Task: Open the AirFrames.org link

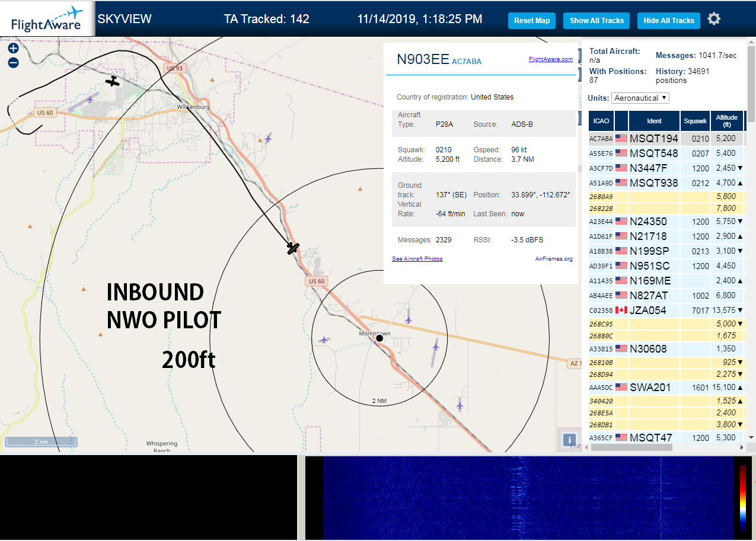Action: (554, 259)
